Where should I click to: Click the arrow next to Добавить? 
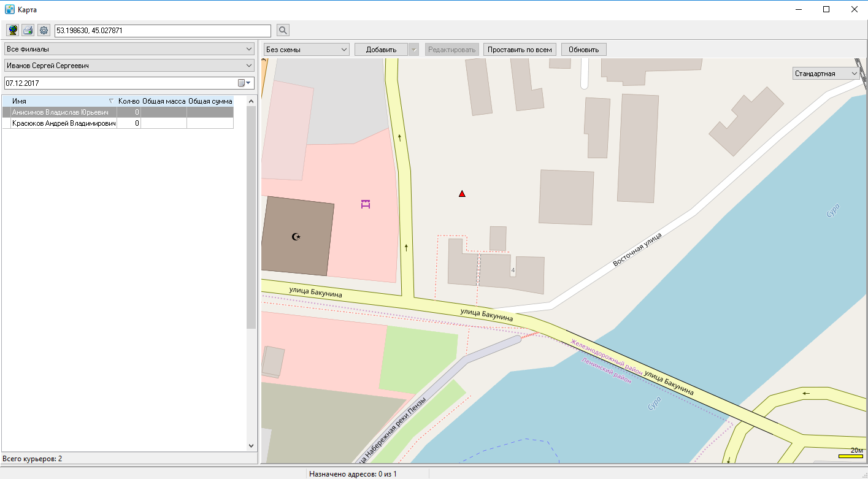[x=414, y=50]
